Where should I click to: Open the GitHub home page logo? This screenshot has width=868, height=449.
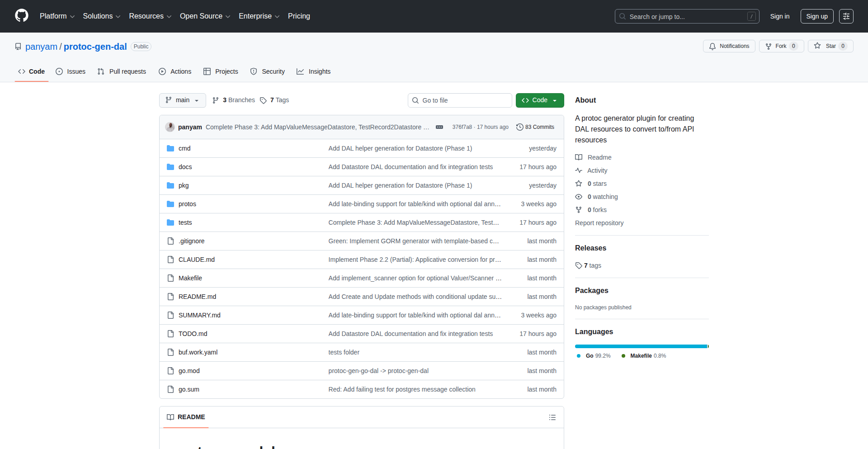click(21, 16)
